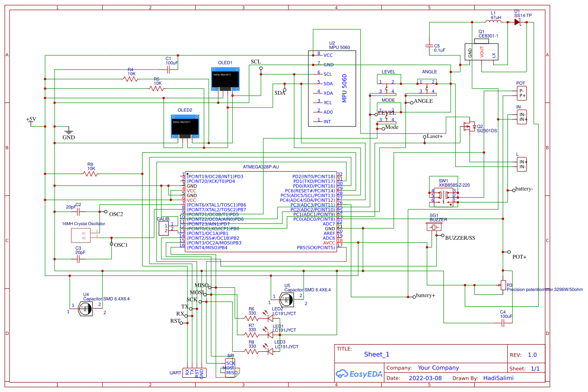Click the 16MHz crystal oscillator symbol

82,234
